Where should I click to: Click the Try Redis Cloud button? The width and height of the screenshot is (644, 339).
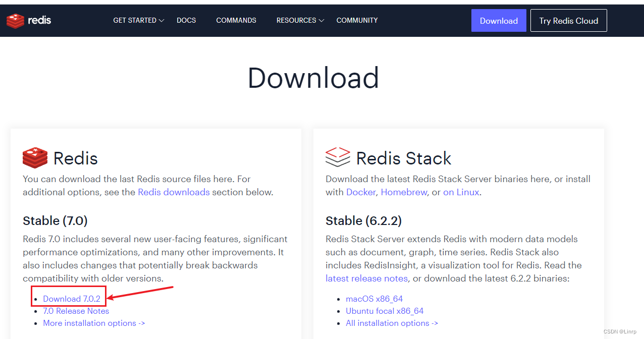pos(568,20)
